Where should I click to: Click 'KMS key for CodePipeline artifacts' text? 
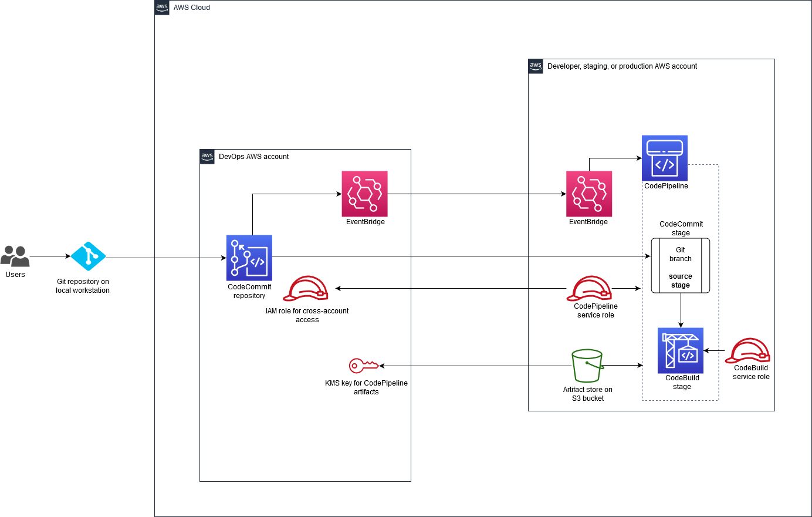(x=366, y=387)
